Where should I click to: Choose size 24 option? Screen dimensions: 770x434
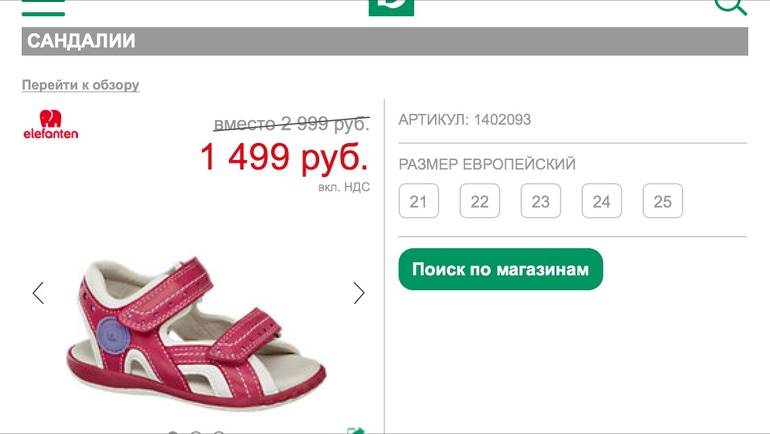click(x=602, y=201)
